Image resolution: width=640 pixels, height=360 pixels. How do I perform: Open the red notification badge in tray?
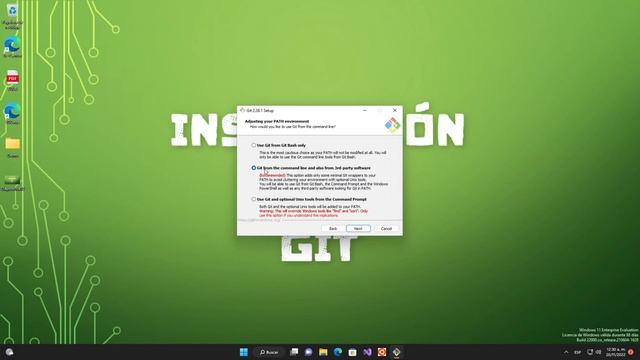click(631, 352)
